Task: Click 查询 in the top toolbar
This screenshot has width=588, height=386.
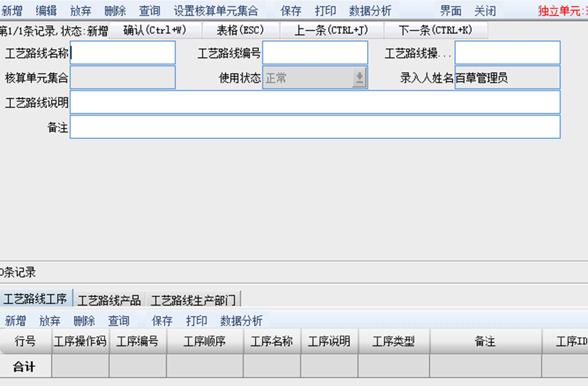Action: coord(150,11)
